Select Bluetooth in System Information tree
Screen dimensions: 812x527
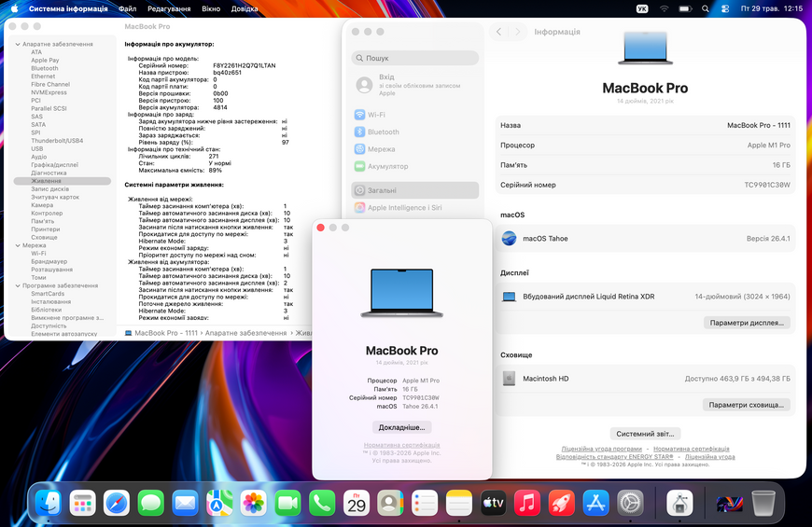[45, 68]
